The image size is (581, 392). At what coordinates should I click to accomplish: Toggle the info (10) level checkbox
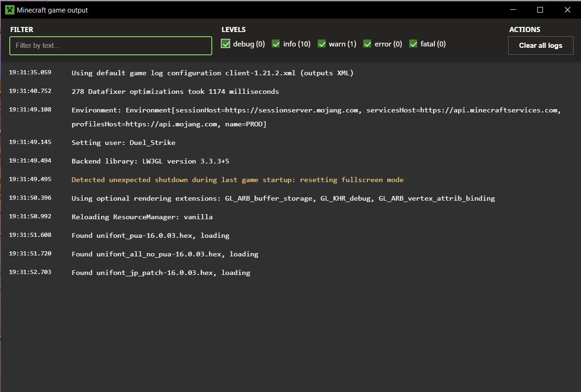coord(276,44)
